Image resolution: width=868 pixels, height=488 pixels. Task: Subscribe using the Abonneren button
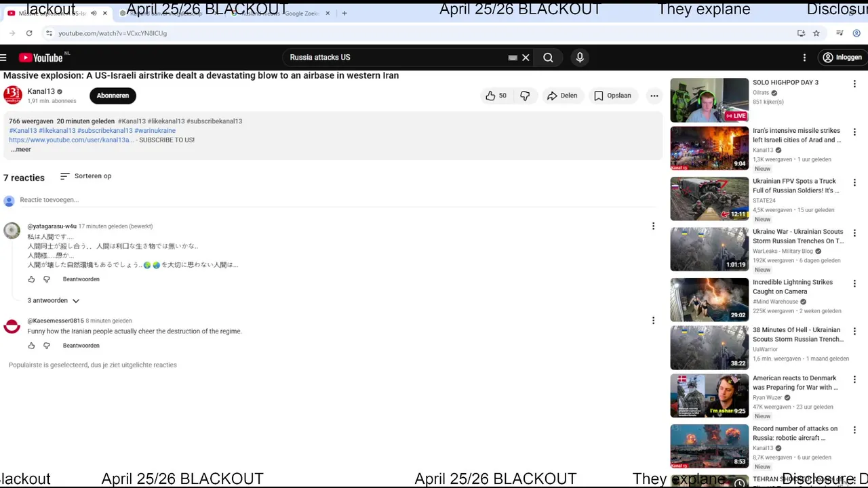[x=113, y=96]
